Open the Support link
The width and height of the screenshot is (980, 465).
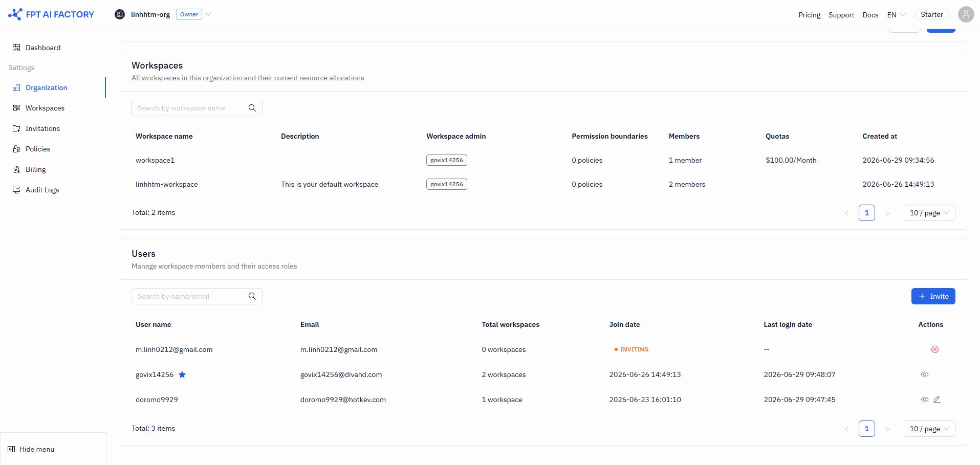tap(841, 15)
